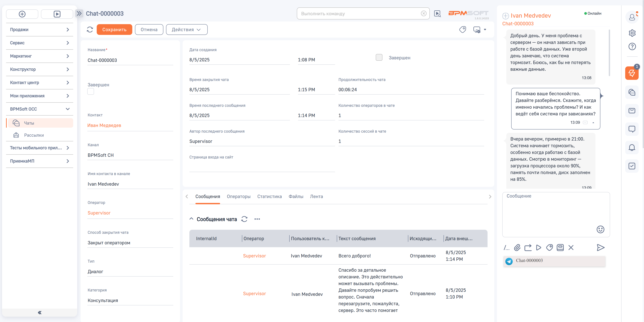Open the orange communication panel icon with badge
This screenshot has width=644, height=322.
[x=632, y=73]
